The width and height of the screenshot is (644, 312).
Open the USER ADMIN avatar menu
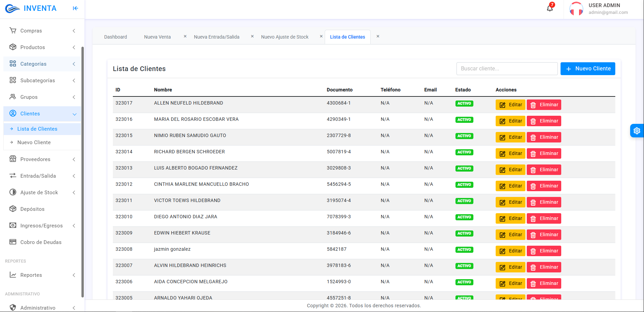[576, 9]
